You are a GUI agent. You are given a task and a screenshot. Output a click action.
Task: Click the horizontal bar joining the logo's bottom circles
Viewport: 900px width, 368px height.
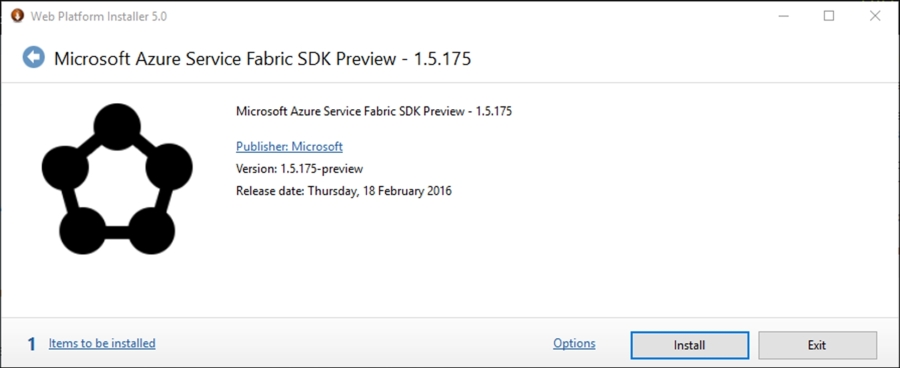[117, 232]
